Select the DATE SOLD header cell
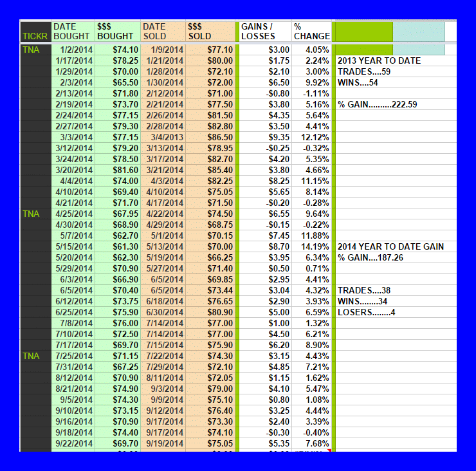This screenshot has height=471, width=476. point(163,32)
